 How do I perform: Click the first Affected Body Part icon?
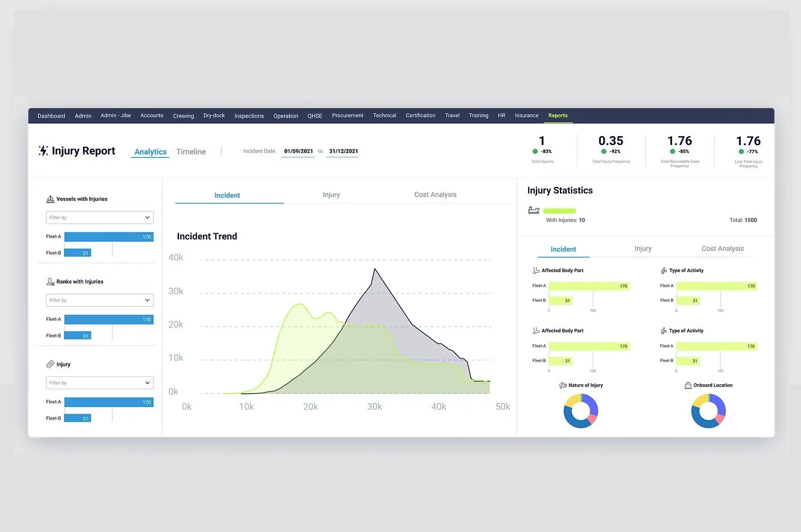536,270
